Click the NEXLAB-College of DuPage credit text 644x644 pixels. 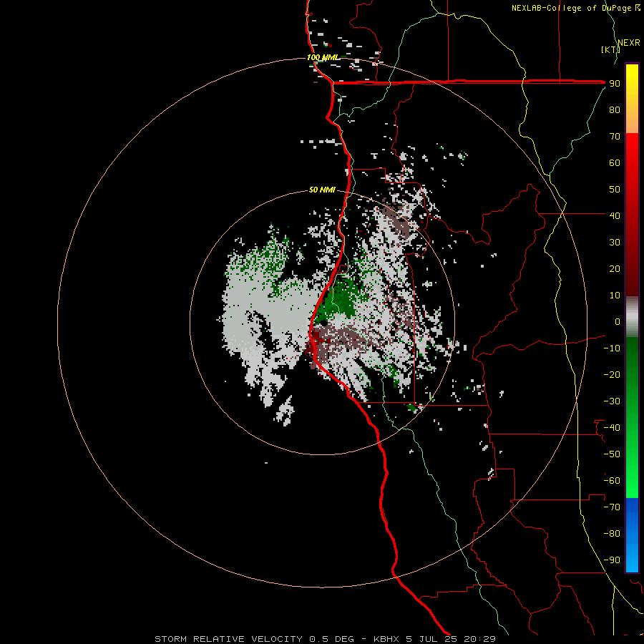pyautogui.click(x=575, y=8)
